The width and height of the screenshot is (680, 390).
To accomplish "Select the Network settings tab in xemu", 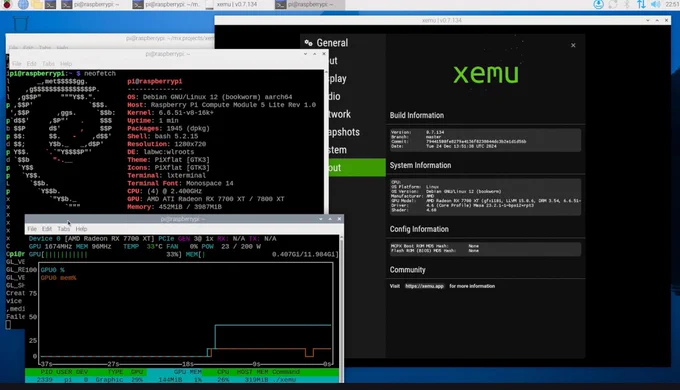I will click(356, 114).
